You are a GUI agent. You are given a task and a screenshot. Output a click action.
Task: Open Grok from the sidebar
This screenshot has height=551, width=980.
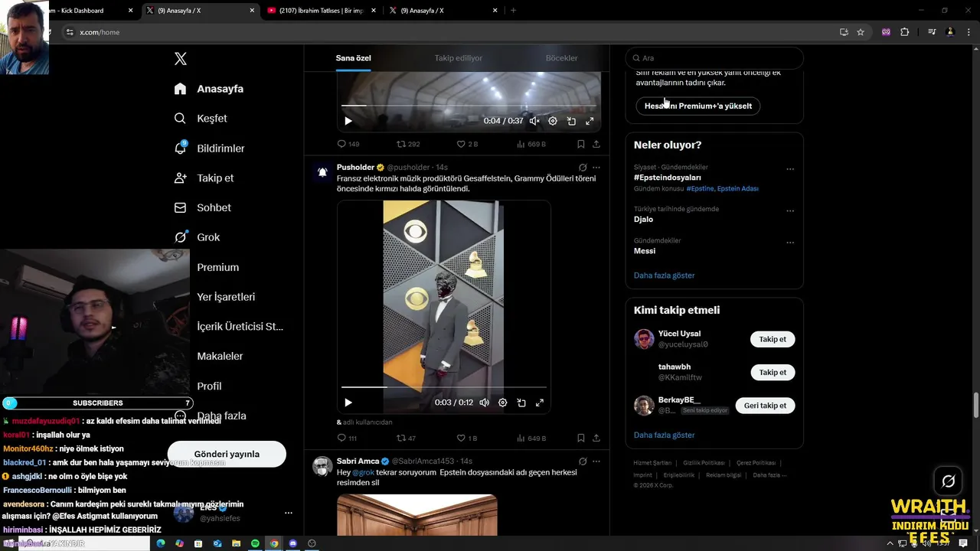pos(197,237)
